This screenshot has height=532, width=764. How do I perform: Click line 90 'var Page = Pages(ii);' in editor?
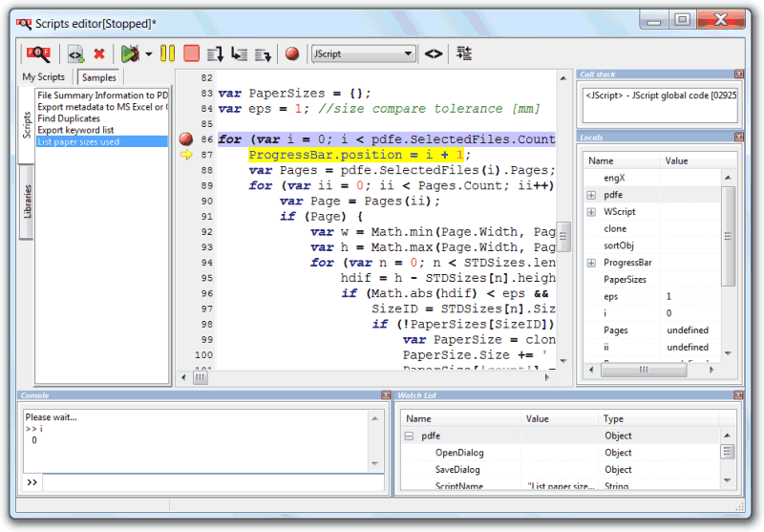[x=360, y=201]
